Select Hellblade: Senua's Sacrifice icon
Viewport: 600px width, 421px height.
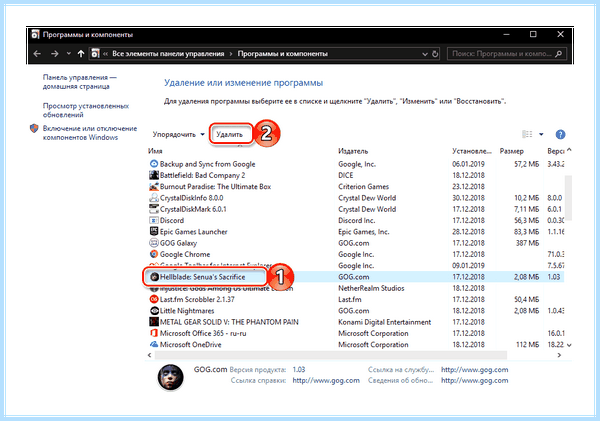tap(154, 277)
